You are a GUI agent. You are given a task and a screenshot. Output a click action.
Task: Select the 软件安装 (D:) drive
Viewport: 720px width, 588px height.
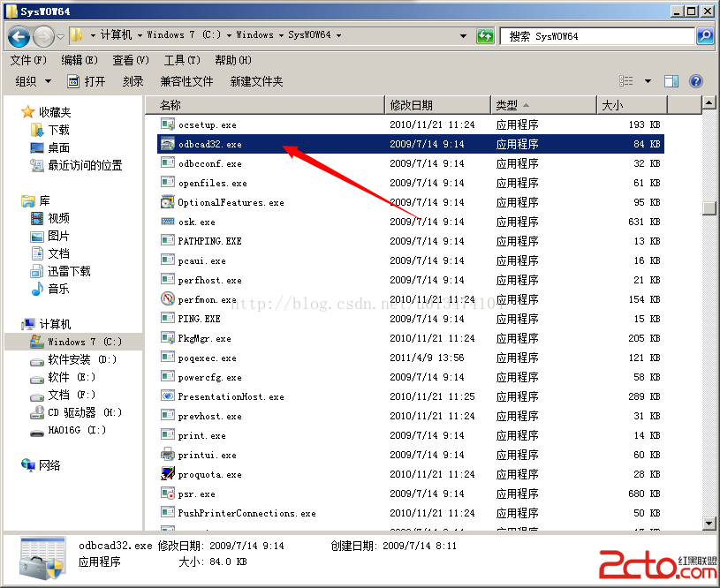tap(73, 359)
